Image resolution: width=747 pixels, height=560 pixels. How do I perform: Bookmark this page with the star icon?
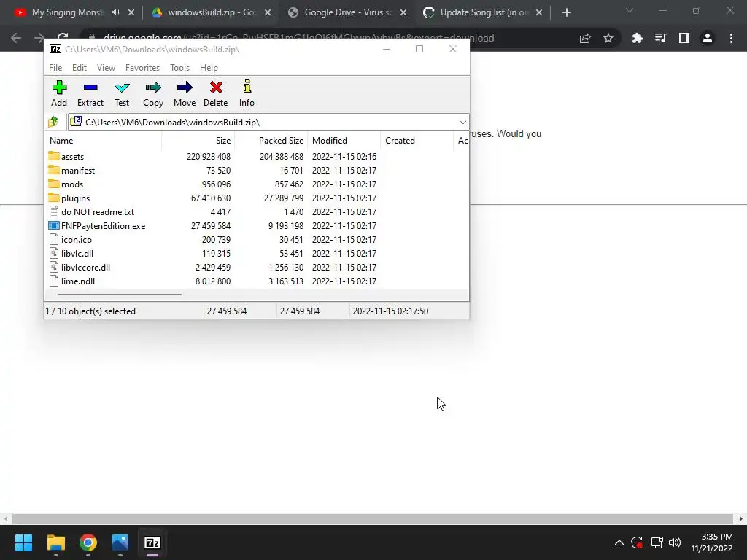[608, 38]
